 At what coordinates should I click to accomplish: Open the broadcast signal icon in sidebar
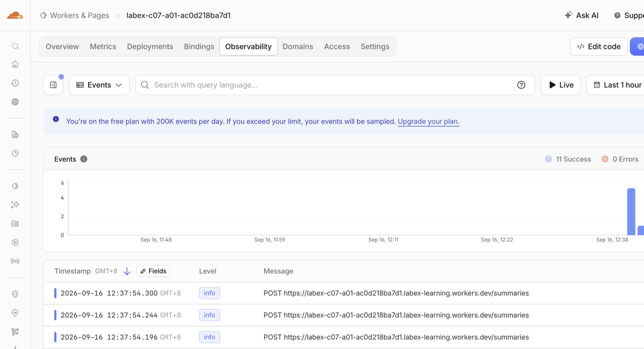(15, 261)
